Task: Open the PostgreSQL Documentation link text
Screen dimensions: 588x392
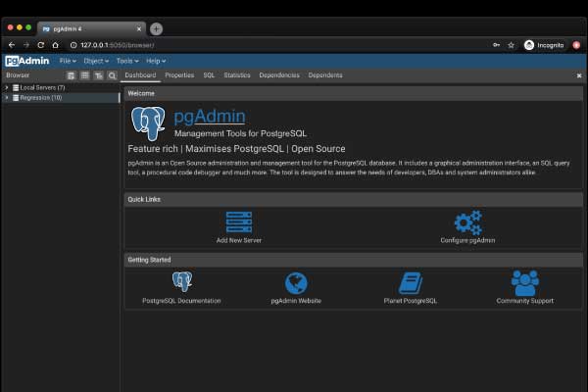Action: coord(181,301)
